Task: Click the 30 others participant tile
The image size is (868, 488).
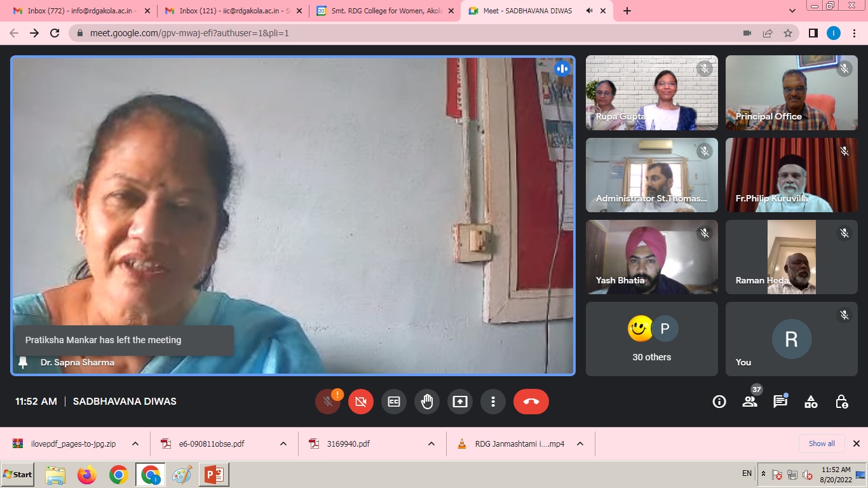Action: tap(651, 339)
